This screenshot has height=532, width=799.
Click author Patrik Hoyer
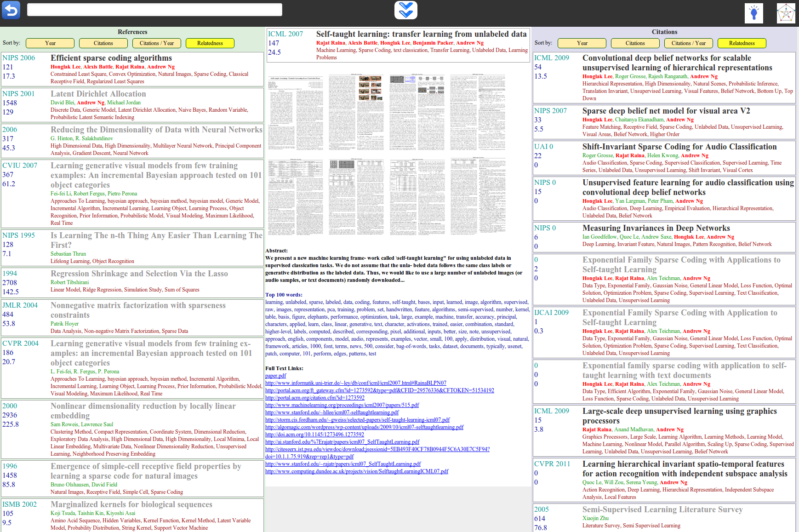click(x=64, y=324)
